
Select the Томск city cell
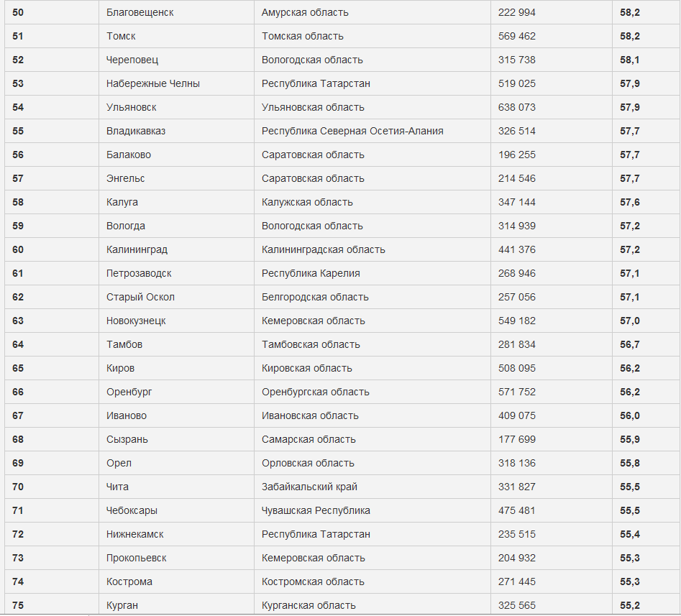point(121,36)
